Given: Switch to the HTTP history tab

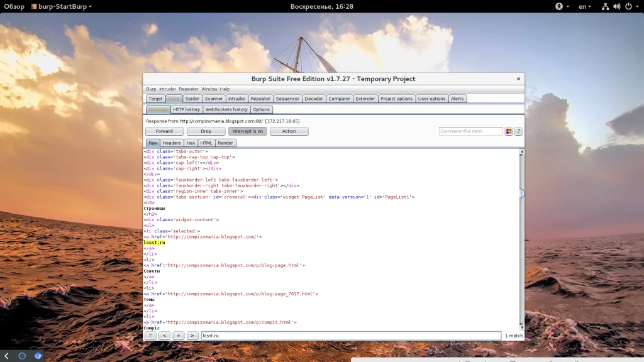Looking at the screenshot, I should (x=186, y=109).
